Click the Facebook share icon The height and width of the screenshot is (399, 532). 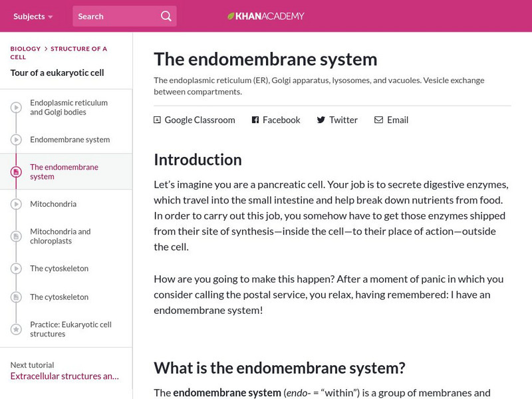(x=255, y=120)
